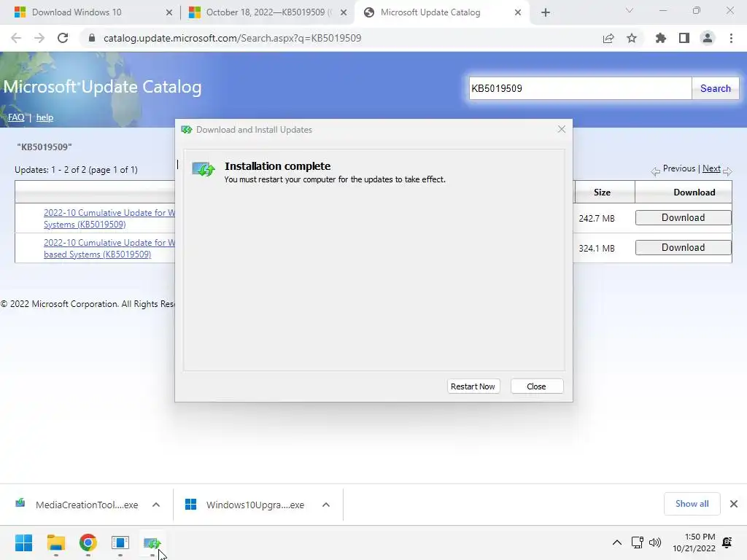Click the update icon in dialog title bar
747x560 pixels.
pos(186,130)
